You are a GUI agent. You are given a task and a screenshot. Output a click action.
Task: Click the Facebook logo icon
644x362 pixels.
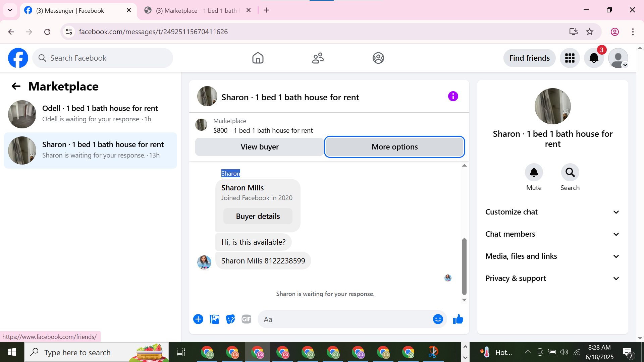coord(18,58)
